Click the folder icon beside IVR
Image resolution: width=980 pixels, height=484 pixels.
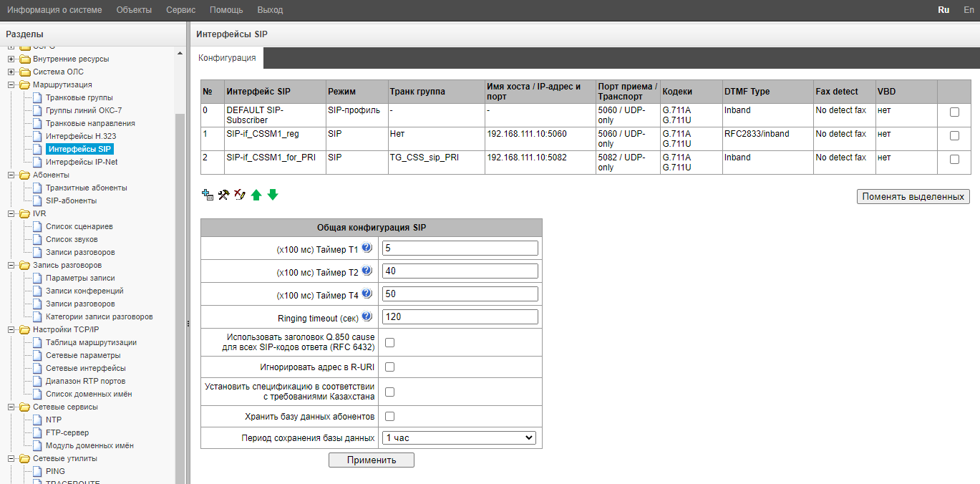pos(25,213)
